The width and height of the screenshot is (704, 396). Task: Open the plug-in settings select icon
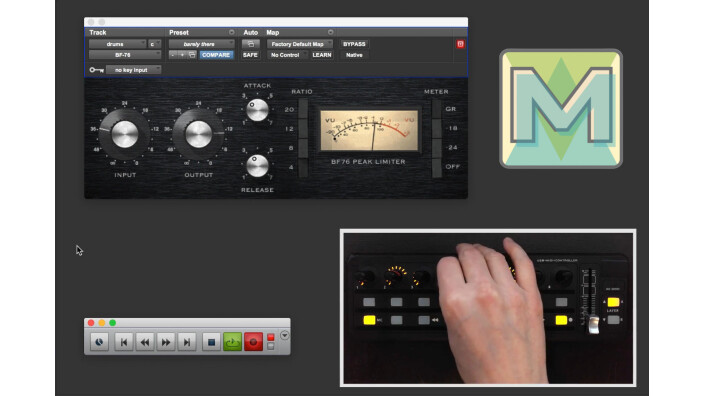click(x=192, y=55)
